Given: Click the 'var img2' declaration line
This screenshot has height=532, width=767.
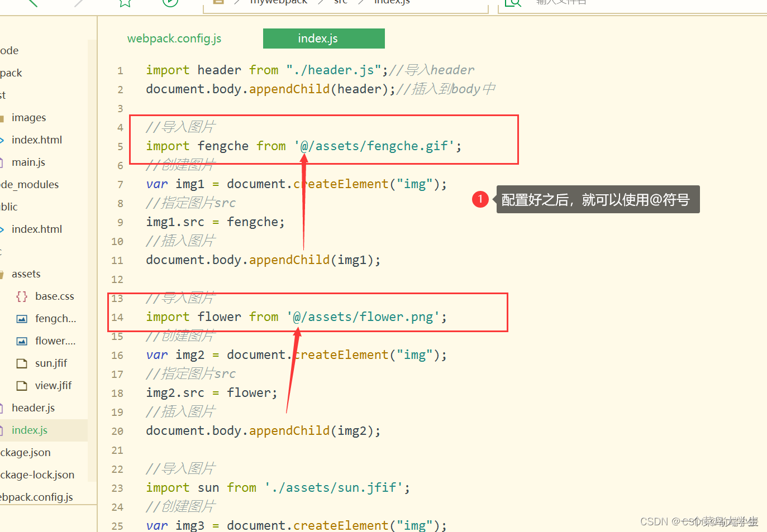Looking at the screenshot, I should (x=296, y=355).
